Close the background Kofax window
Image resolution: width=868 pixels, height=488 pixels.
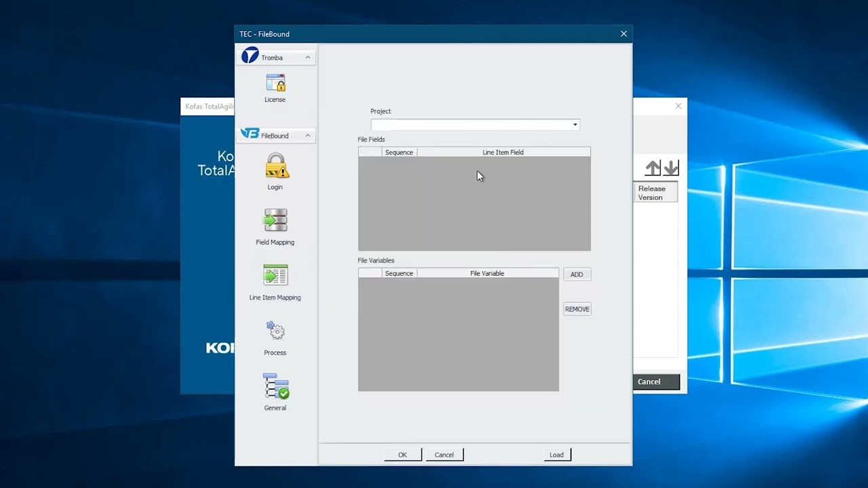coord(678,106)
